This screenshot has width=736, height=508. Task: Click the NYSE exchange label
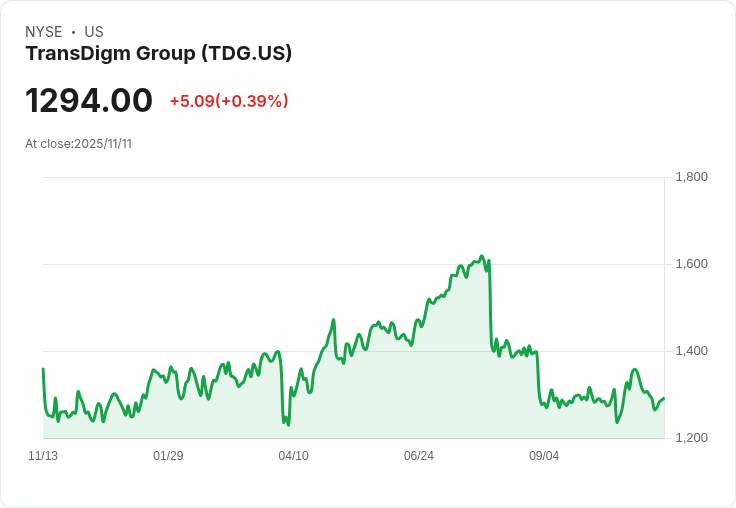44,32
